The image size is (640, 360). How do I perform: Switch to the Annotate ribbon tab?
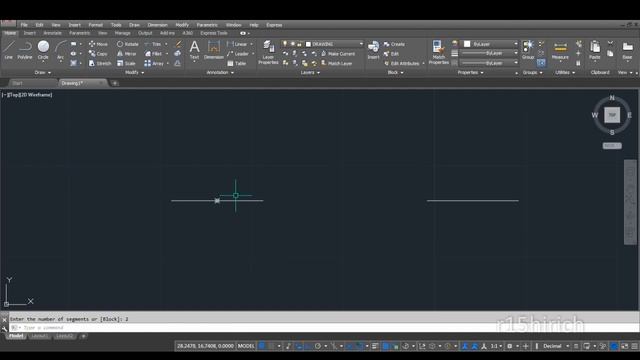tap(52, 33)
